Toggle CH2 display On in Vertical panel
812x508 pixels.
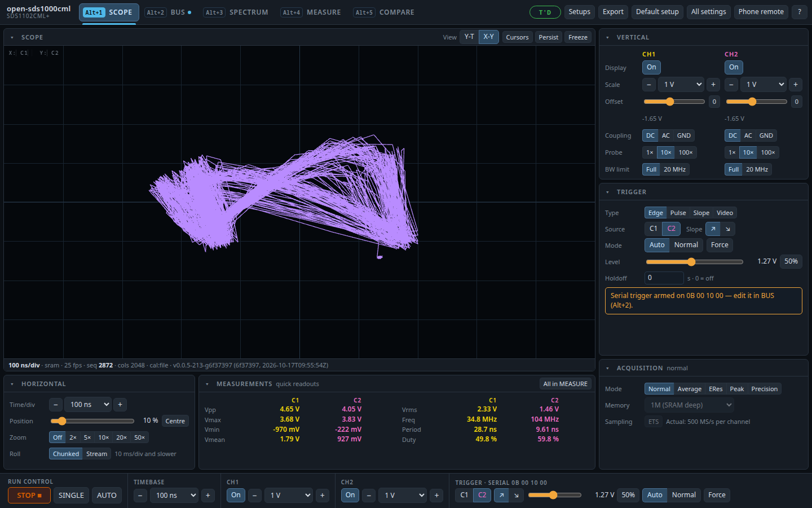click(734, 67)
